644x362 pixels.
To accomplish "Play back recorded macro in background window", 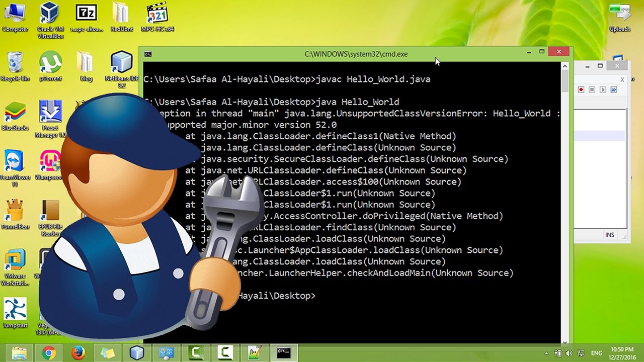I will point(603,89).
